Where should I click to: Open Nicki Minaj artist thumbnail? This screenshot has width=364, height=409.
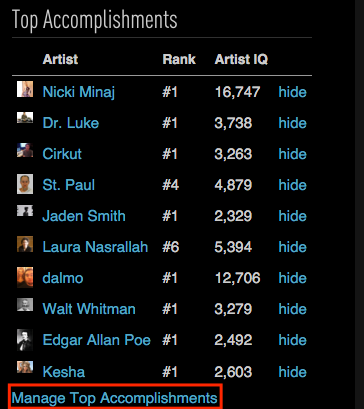25,89
